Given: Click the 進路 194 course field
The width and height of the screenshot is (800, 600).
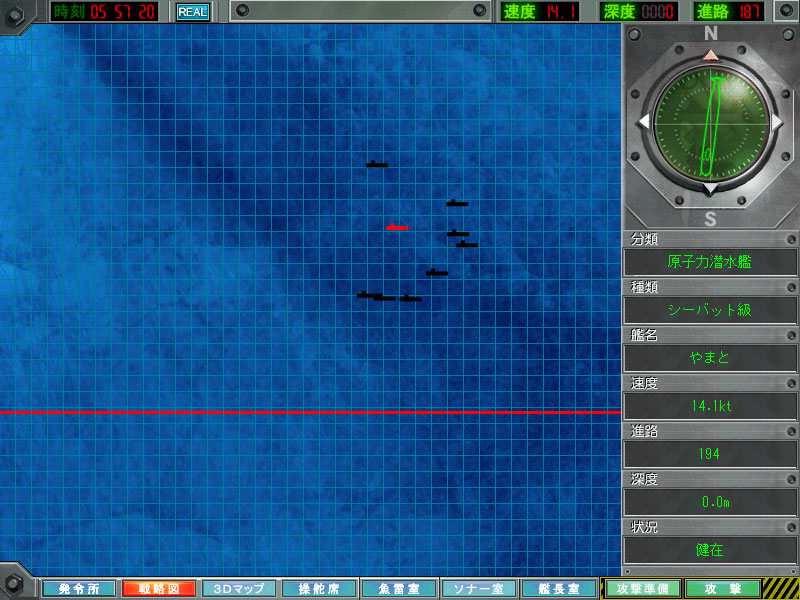Looking at the screenshot, I should (x=710, y=454).
